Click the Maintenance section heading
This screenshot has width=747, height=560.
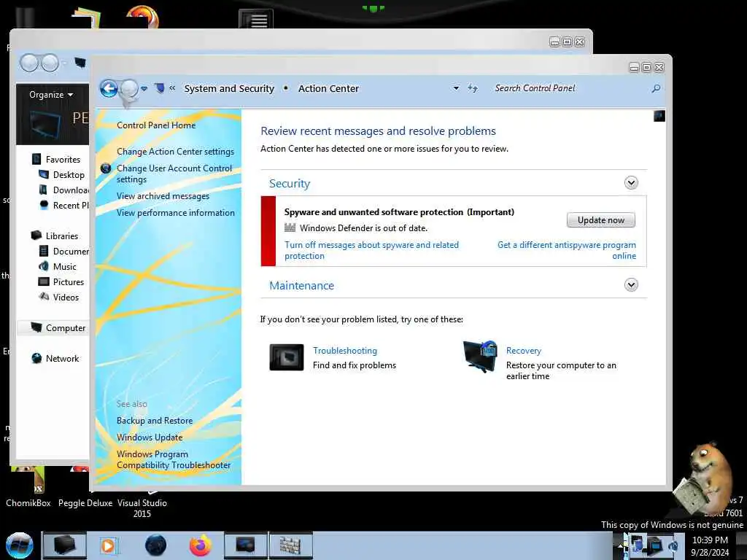(x=301, y=285)
